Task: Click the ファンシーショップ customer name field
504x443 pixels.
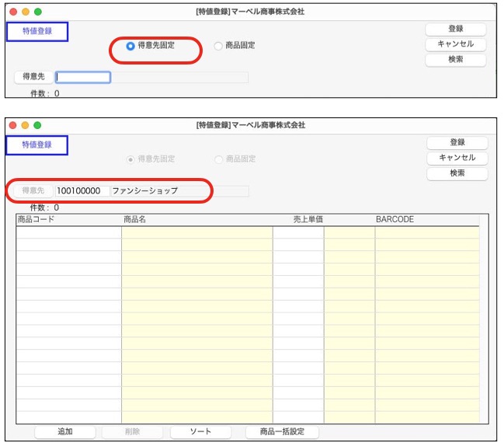Action: point(159,190)
